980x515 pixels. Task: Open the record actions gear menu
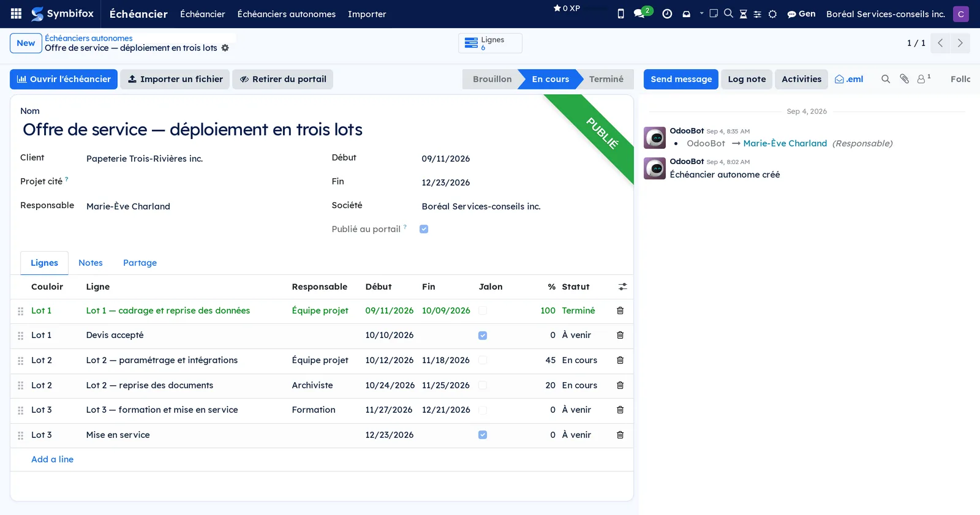pos(225,48)
